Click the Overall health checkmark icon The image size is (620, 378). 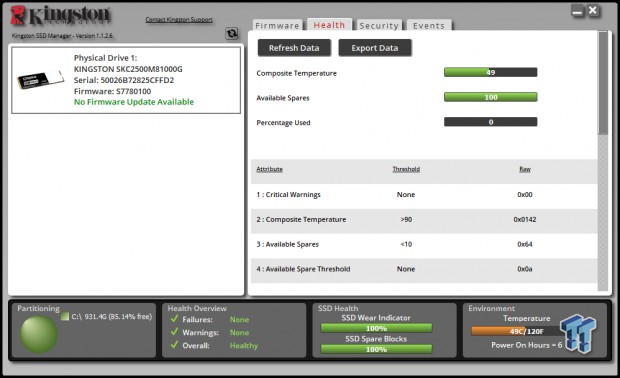[174, 345]
